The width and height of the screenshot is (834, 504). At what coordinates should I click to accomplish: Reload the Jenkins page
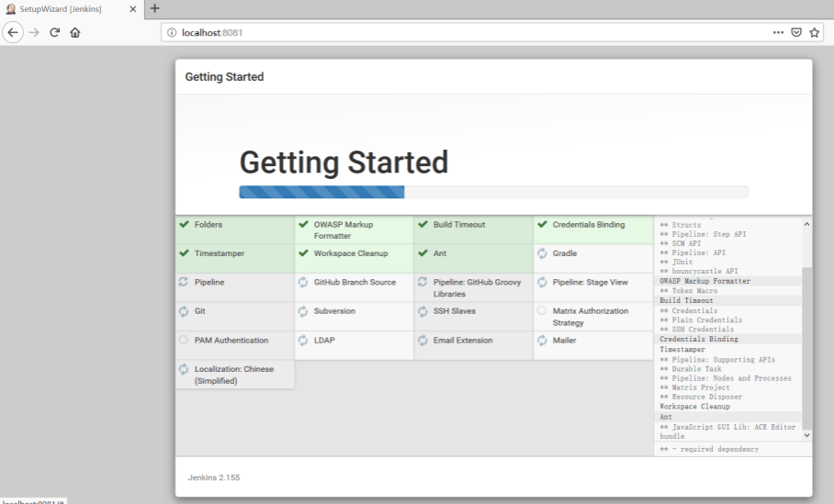54,32
